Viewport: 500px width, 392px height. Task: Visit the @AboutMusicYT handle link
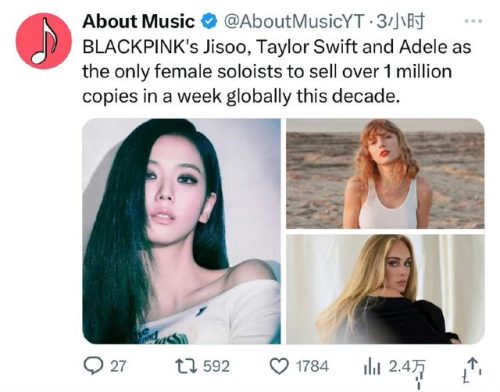(x=294, y=22)
